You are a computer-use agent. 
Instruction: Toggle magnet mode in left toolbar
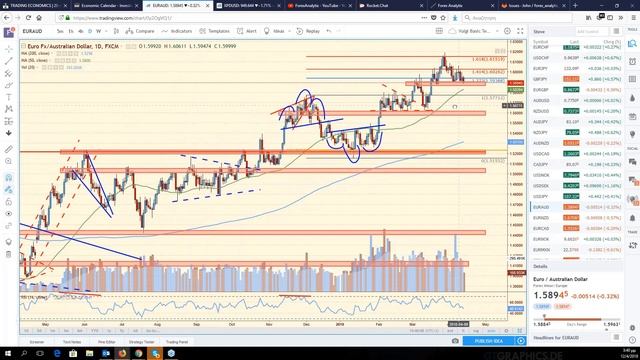tap(9, 178)
